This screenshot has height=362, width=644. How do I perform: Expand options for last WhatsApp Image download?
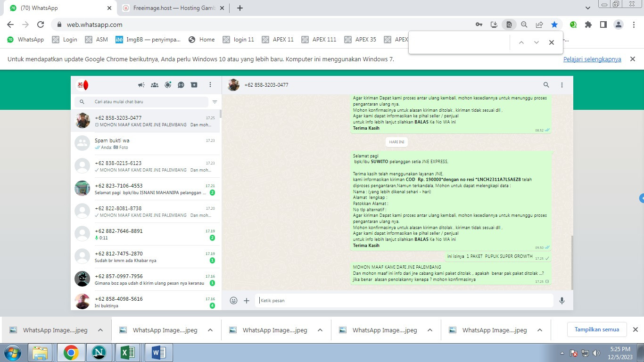[x=540, y=330]
